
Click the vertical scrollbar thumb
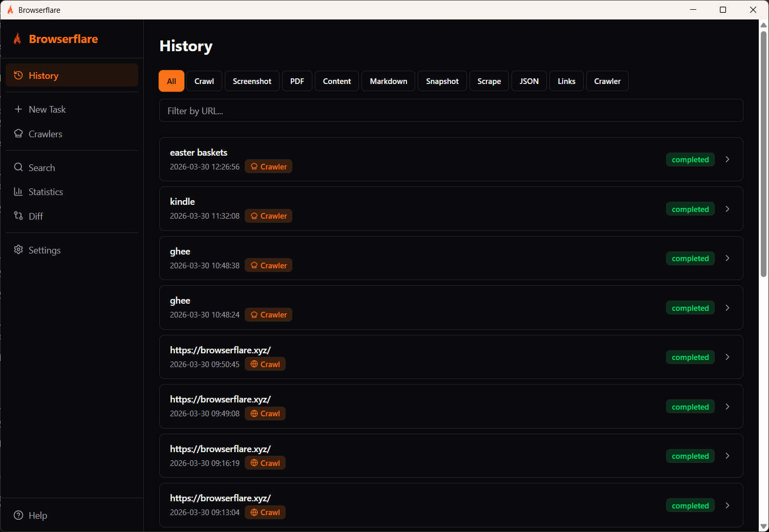[x=763, y=154]
